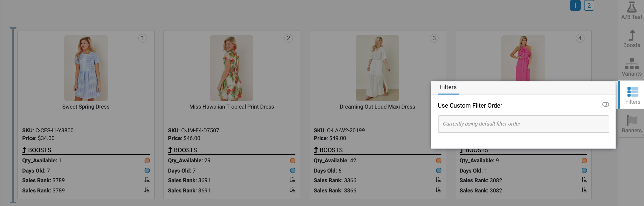Go to page 2 of results
Screen dimensions: 644x206
click(x=589, y=6)
